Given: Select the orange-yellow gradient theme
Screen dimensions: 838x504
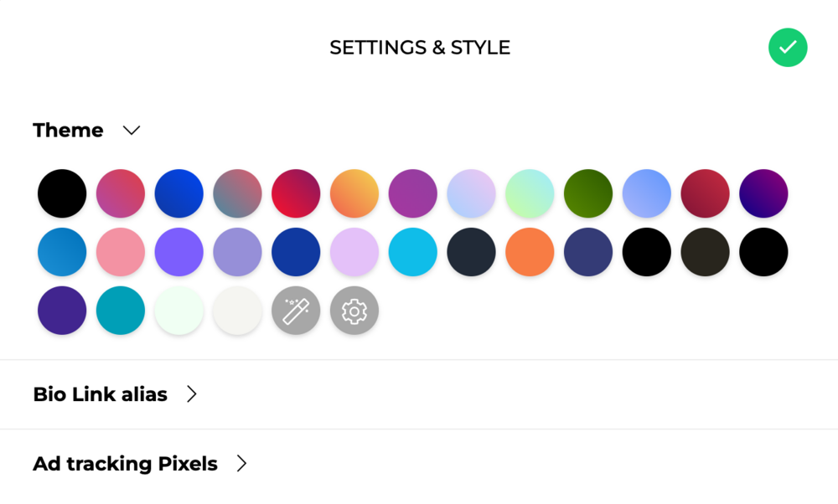Looking at the screenshot, I should click(x=354, y=193).
